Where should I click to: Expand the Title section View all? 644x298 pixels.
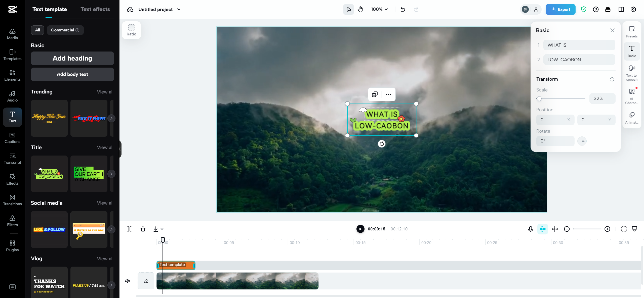pyautogui.click(x=105, y=147)
